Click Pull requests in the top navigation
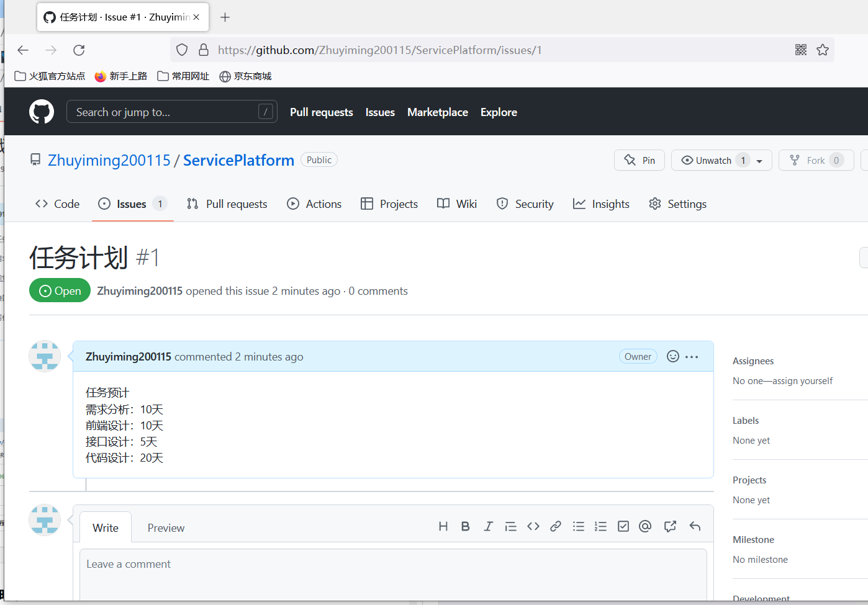 [322, 112]
